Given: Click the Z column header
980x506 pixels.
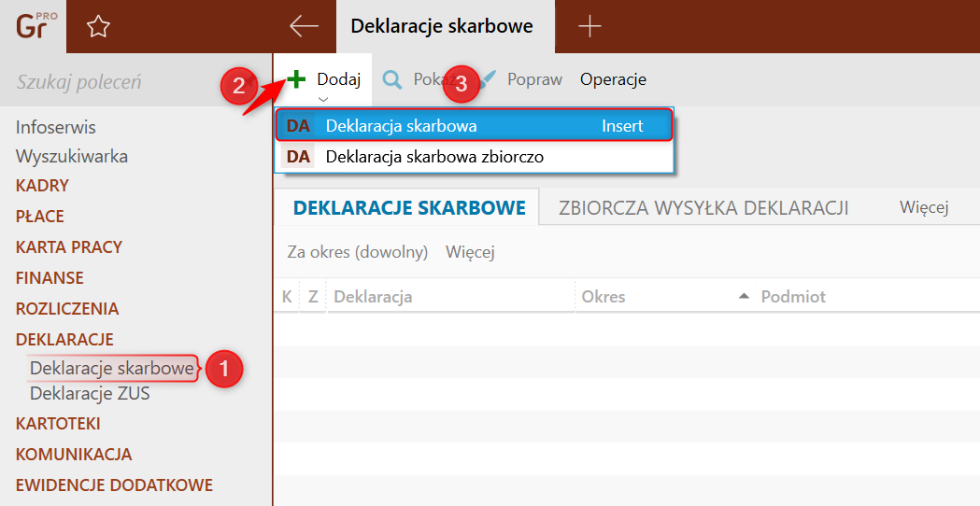Looking at the screenshot, I should click(x=313, y=296).
